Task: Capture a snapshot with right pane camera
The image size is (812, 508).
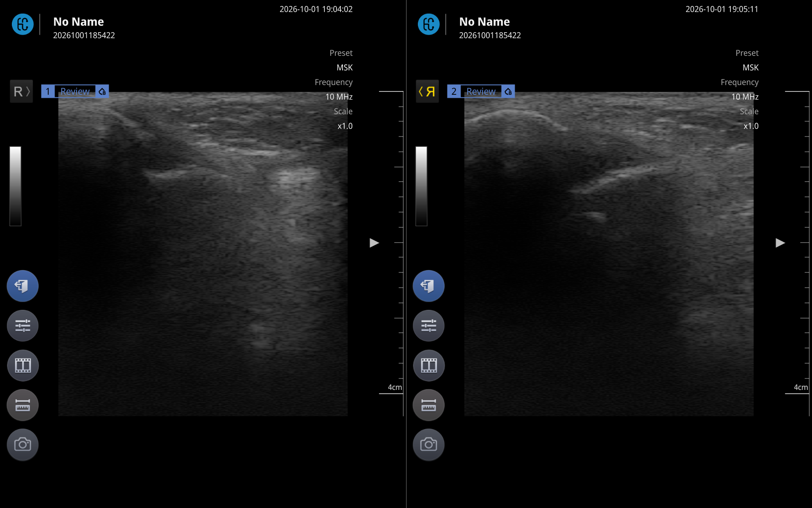Action: pos(428,444)
